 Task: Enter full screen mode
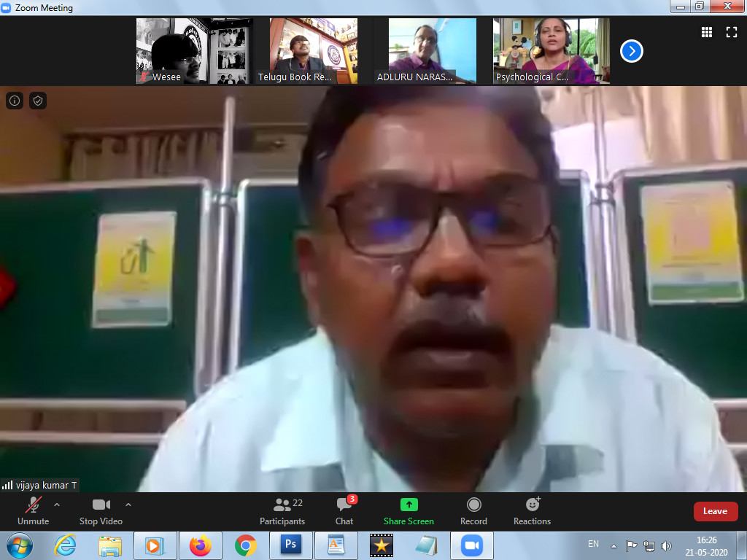tap(731, 32)
